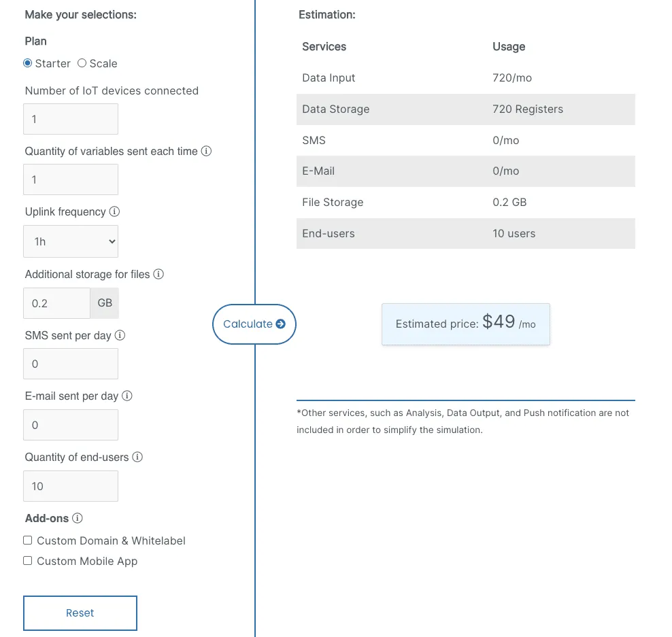Image resolution: width=672 pixels, height=637 pixels.
Task: Select the Data Storage row in Estimation table
Action: click(x=465, y=109)
